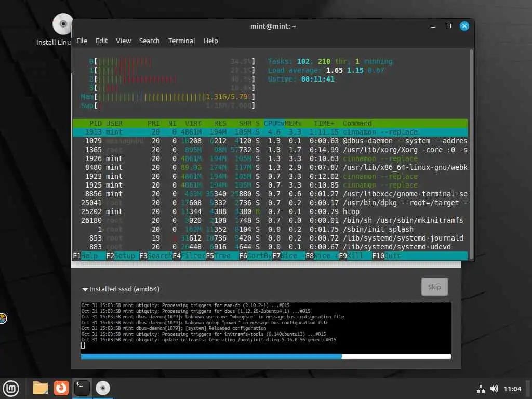Select process 1079 dbus-daemon row

[270, 141]
